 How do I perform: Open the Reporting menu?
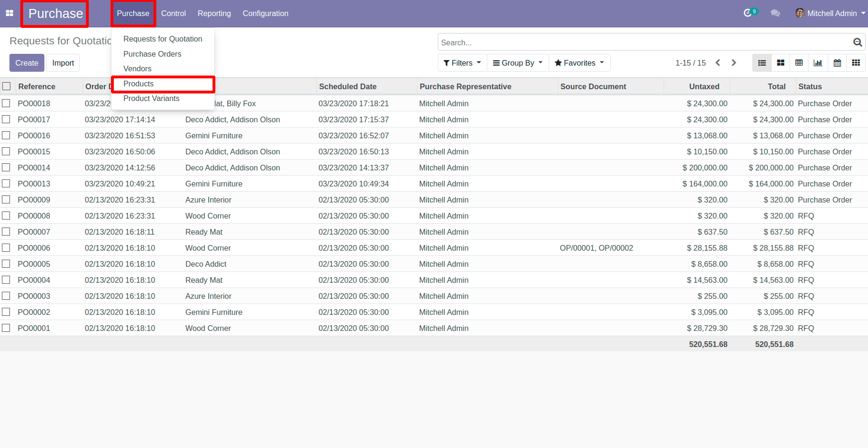click(214, 13)
